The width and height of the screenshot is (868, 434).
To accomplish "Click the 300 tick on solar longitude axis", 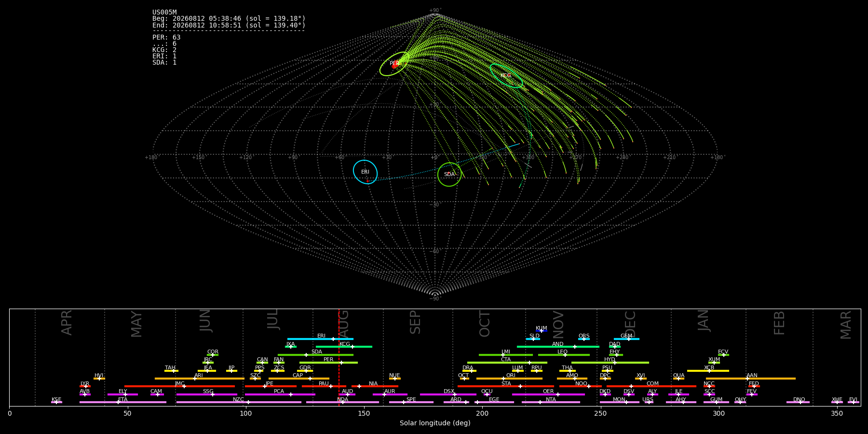I will 719,413.
